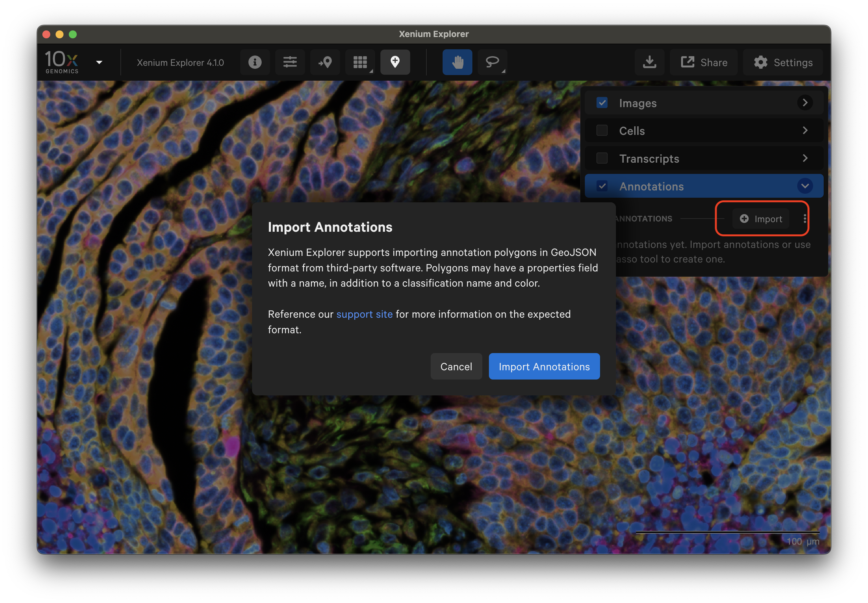Open the 10x Genomics logo dropdown arrow
This screenshot has width=868, height=603.
(99, 62)
